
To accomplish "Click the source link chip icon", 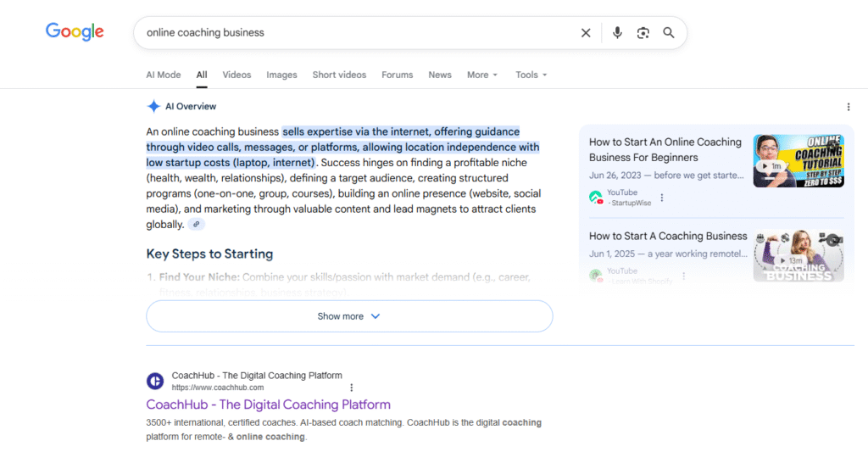I will [x=197, y=225].
